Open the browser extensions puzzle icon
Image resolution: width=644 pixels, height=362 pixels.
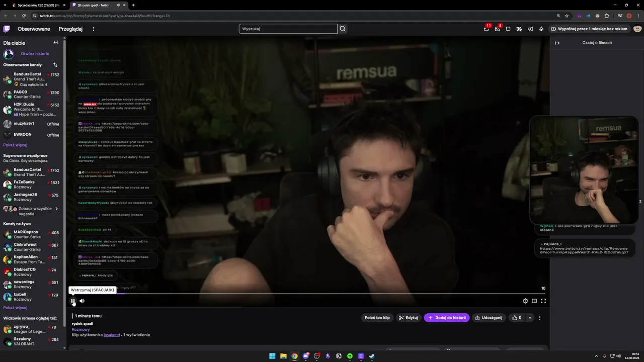pos(607,16)
